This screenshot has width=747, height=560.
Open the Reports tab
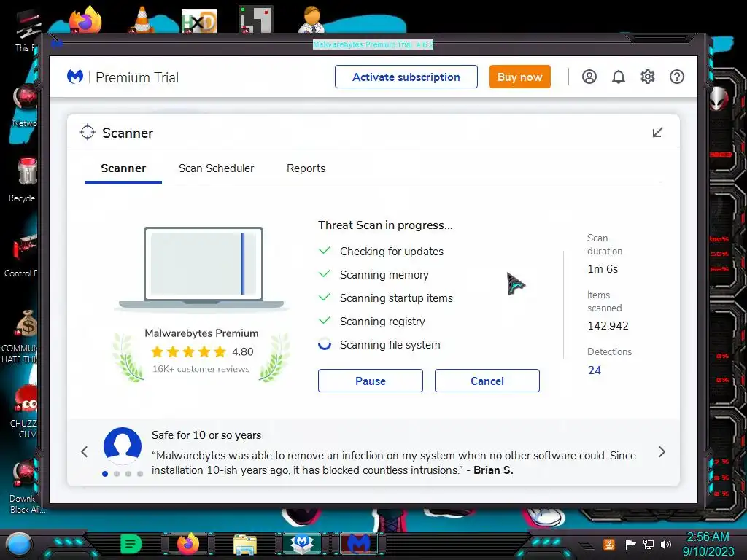point(306,168)
